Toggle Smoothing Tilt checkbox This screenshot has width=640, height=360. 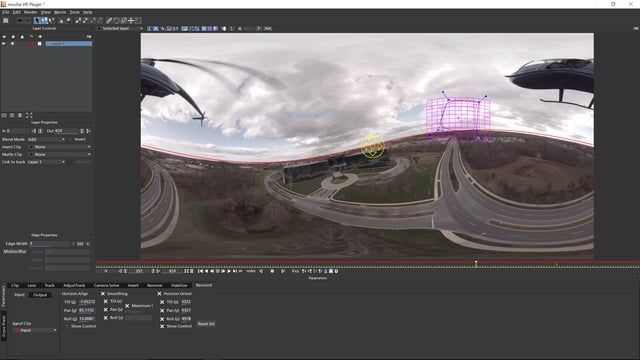(106, 301)
